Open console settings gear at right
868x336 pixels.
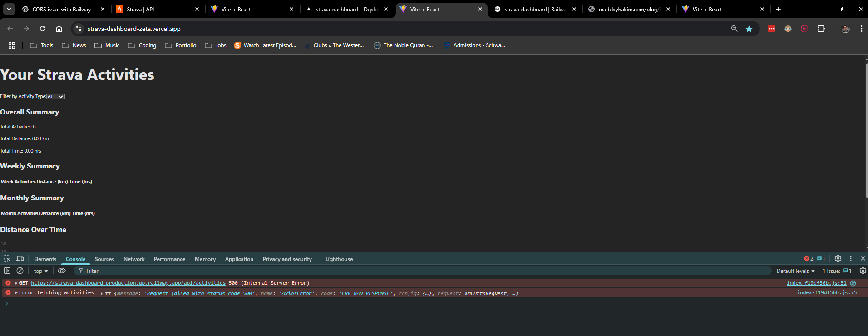863,271
